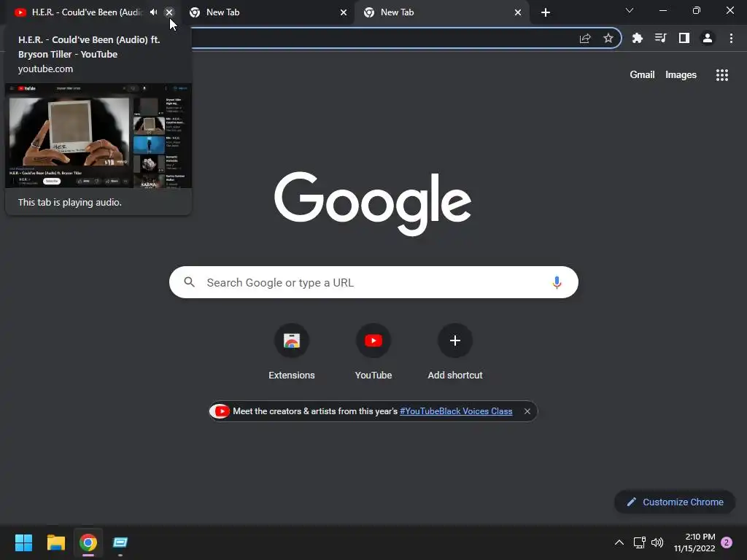Screen dimensions: 747x560
Task: Close the H.E.R. Could've Been YouTube tab
Action: (169, 12)
